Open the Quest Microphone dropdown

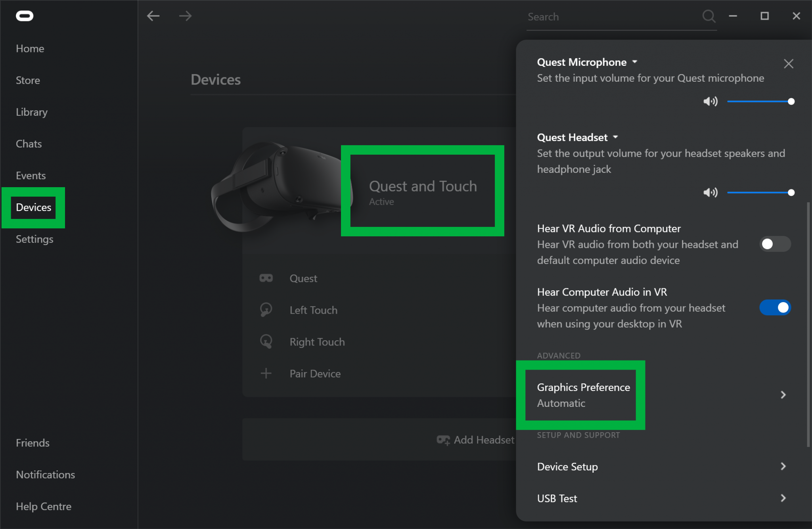[635, 62]
